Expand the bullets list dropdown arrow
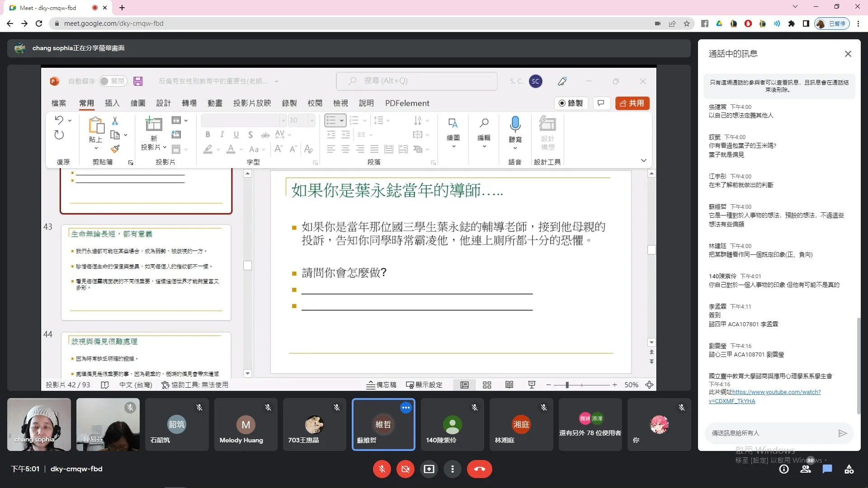The image size is (868, 488). pyautogui.click(x=342, y=120)
